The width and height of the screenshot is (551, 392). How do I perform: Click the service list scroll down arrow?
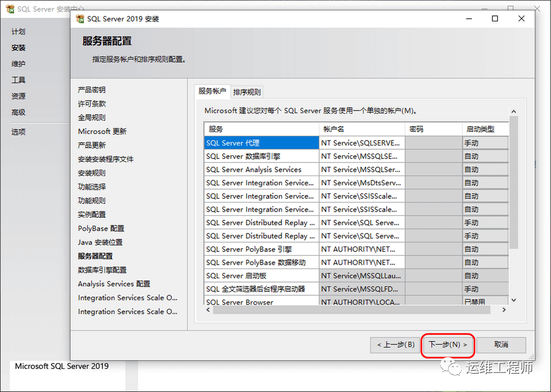click(514, 300)
